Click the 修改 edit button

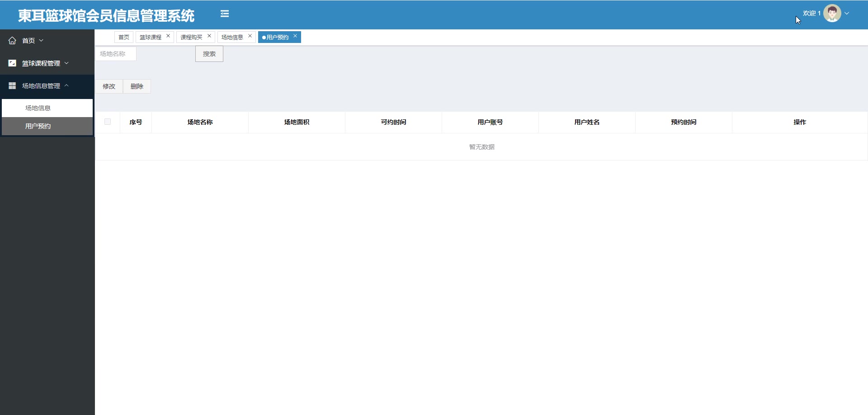[x=109, y=86]
